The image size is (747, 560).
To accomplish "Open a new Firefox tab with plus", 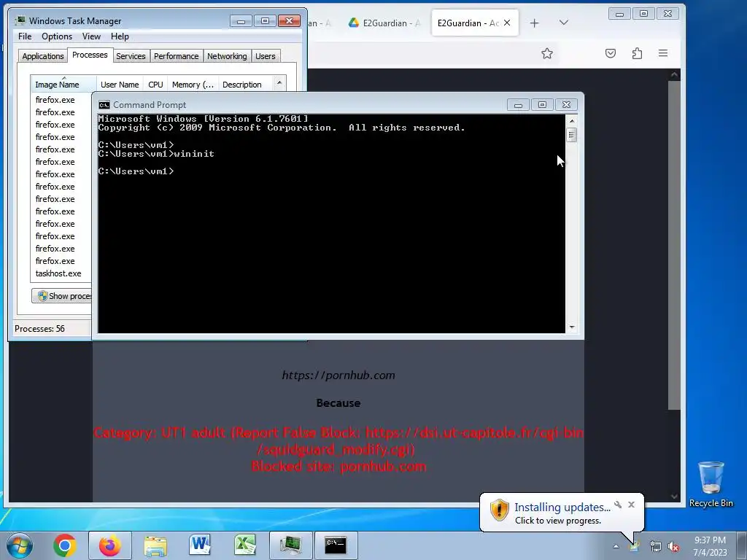I will coord(534,23).
